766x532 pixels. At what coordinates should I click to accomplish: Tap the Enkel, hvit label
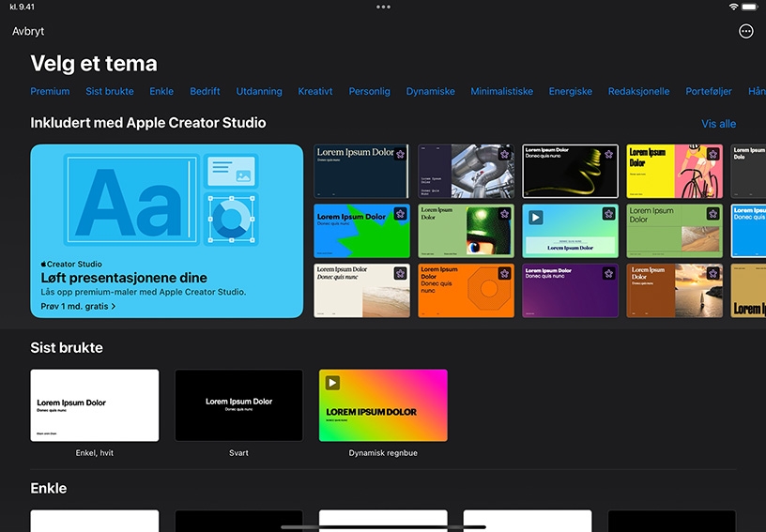[x=94, y=453]
